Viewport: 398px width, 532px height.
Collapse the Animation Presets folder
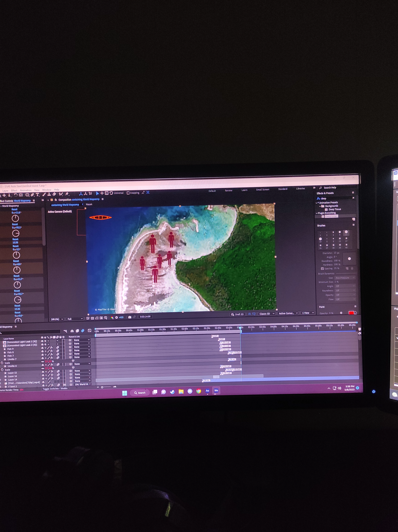click(316, 203)
